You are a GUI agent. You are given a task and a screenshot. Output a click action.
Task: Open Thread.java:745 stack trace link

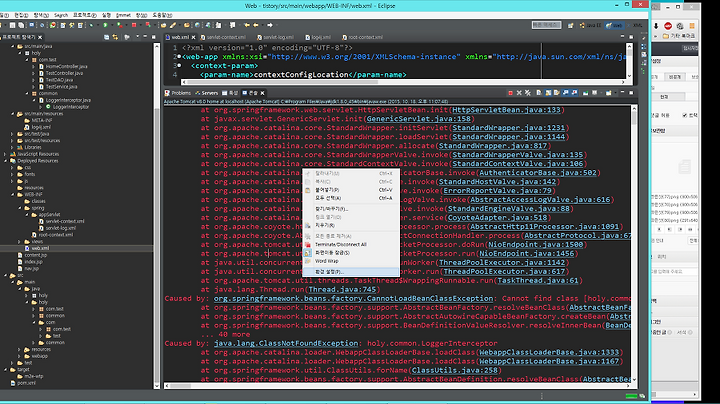click(x=342, y=289)
